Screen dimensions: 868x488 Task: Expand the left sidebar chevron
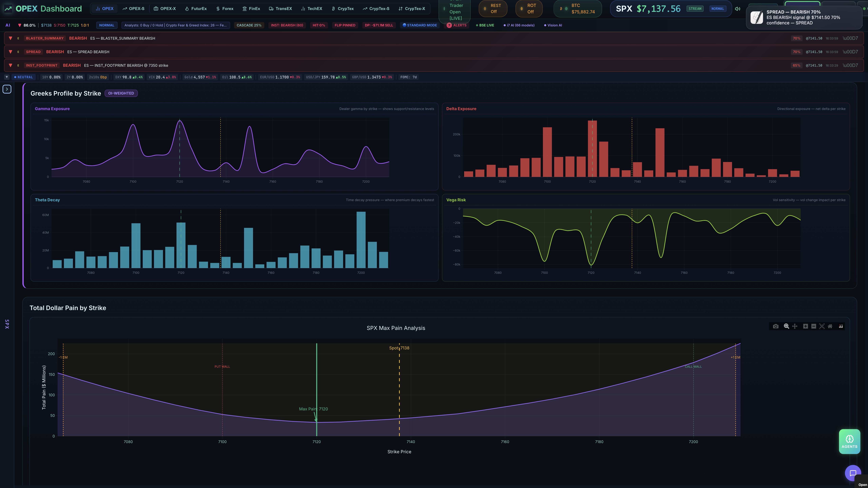pos(7,89)
